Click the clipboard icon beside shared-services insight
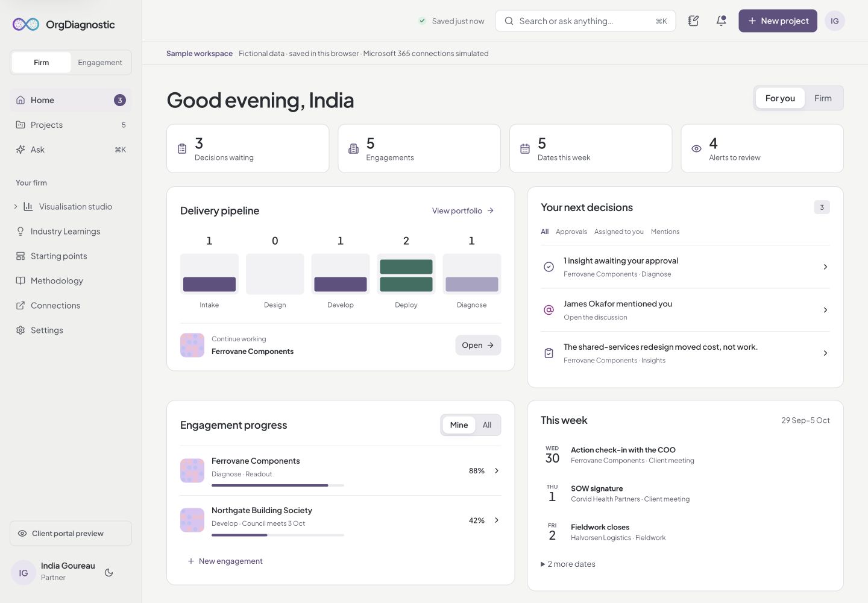 click(x=549, y=353)
